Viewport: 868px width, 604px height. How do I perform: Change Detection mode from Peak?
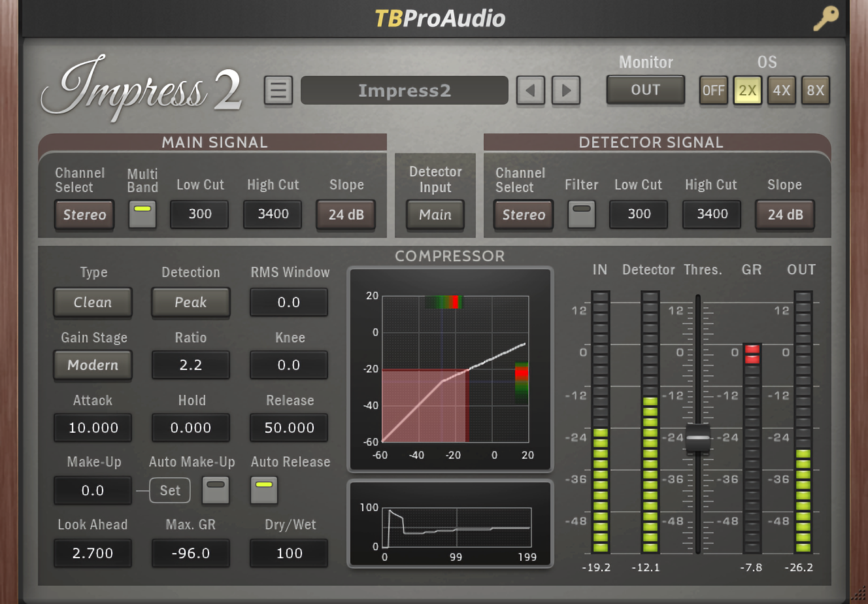click(x=190, y=302)
